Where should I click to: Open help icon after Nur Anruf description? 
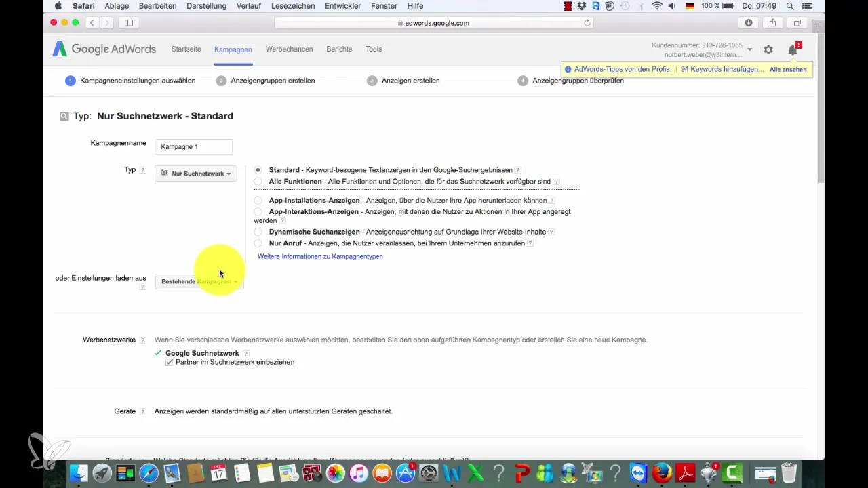[x=530, y=243]
